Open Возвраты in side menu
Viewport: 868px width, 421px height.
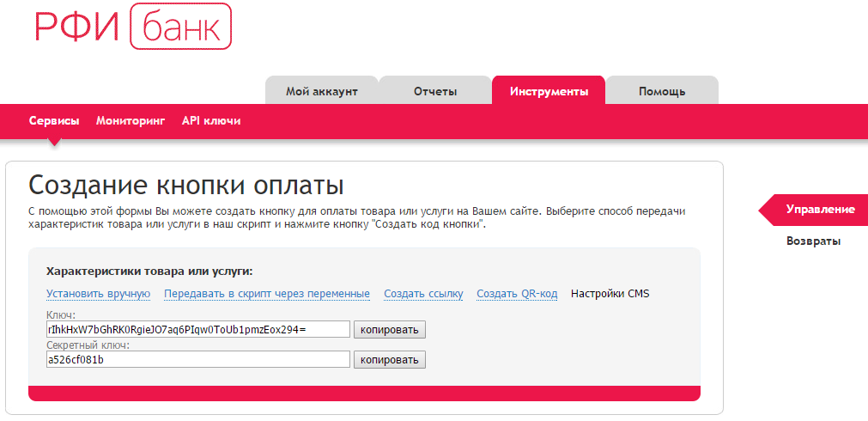814,241
